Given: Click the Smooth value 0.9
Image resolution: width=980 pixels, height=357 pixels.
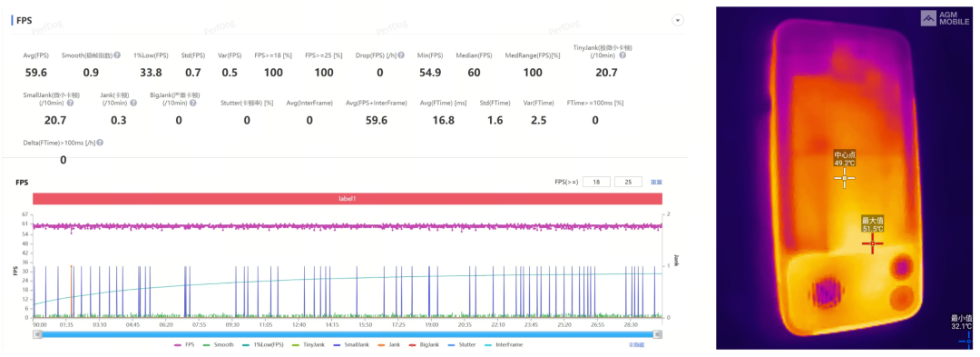Looking at the screenshot, I should (91, 73).
